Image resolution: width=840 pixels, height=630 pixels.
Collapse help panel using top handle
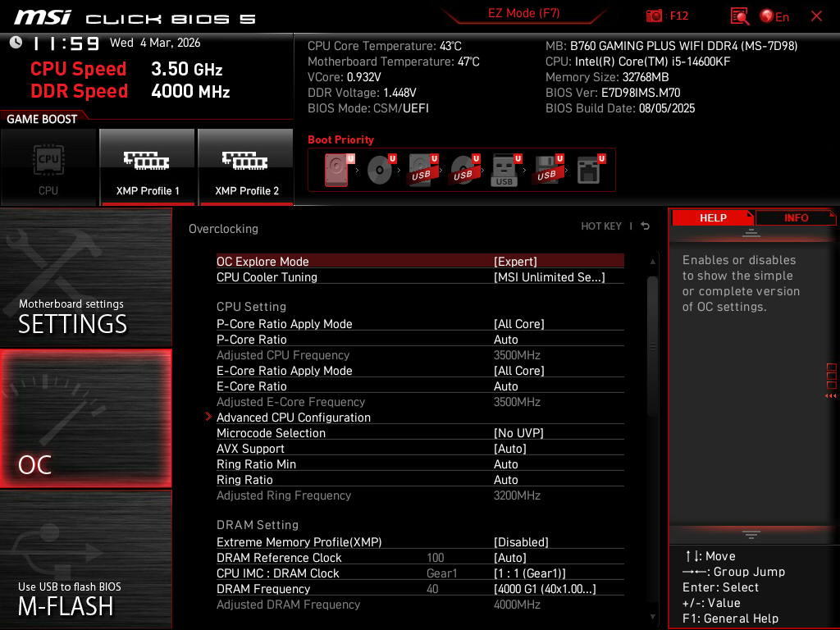coord(751,232)
